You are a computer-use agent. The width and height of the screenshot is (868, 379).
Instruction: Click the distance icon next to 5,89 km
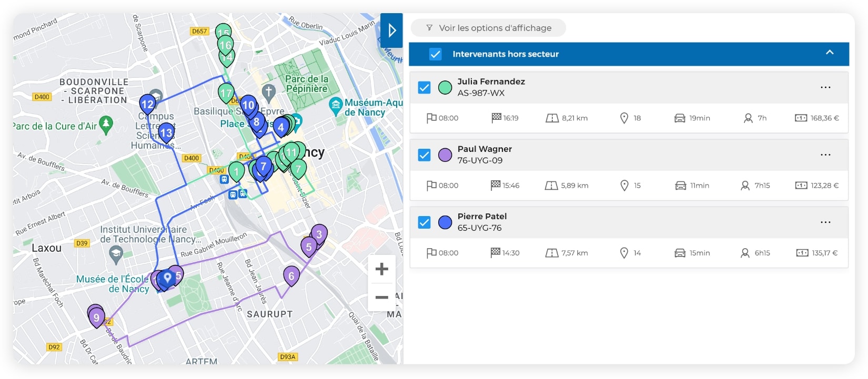(551, 186)
